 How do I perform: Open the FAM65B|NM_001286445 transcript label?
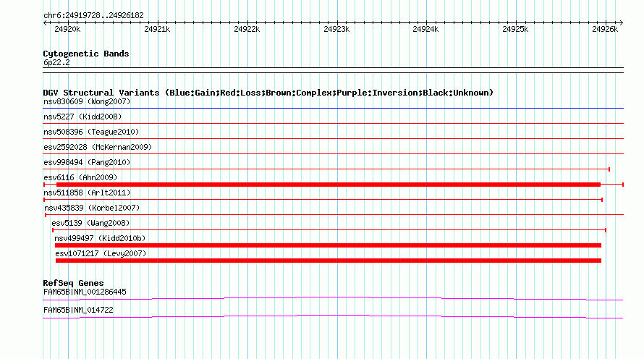85,292
